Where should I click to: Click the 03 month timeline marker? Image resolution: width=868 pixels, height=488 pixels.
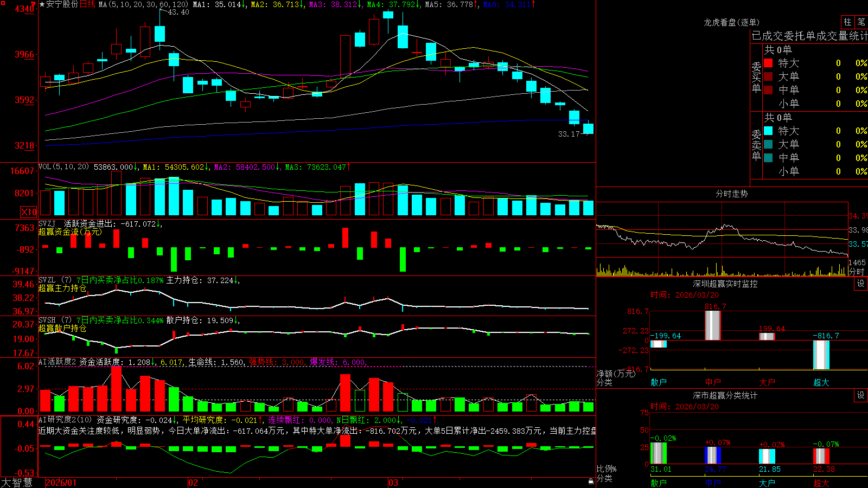393,483
